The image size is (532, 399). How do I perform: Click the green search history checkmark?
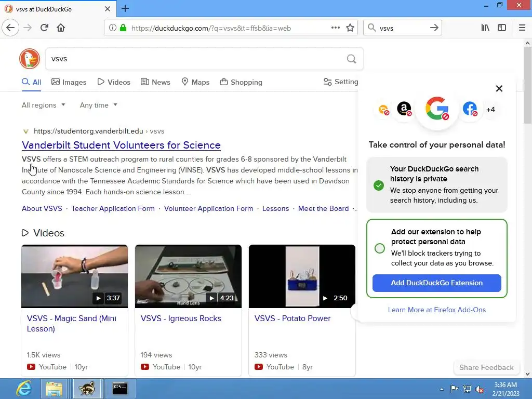pos(379,185)
